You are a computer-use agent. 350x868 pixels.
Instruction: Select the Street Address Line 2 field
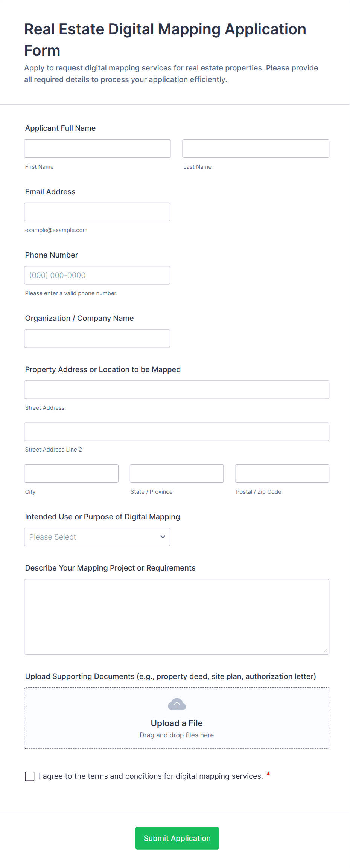tap(177, 431)
